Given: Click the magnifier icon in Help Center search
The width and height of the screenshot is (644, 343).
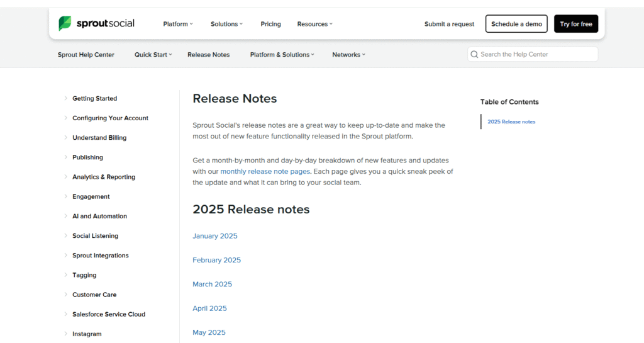Looking at the screenshot, I should click(x=474, y=54).
